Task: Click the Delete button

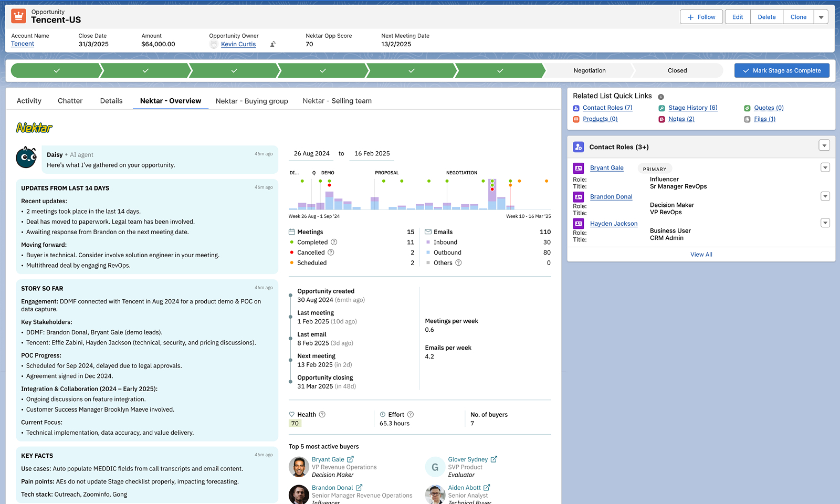Action: tap(766, 17)
